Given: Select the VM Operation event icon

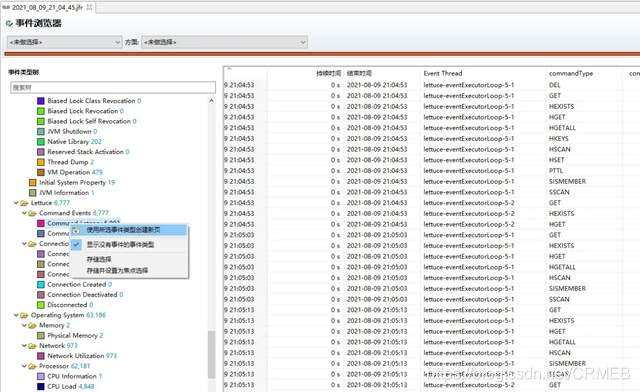Looking at the screenshot, I should point(41,172).
